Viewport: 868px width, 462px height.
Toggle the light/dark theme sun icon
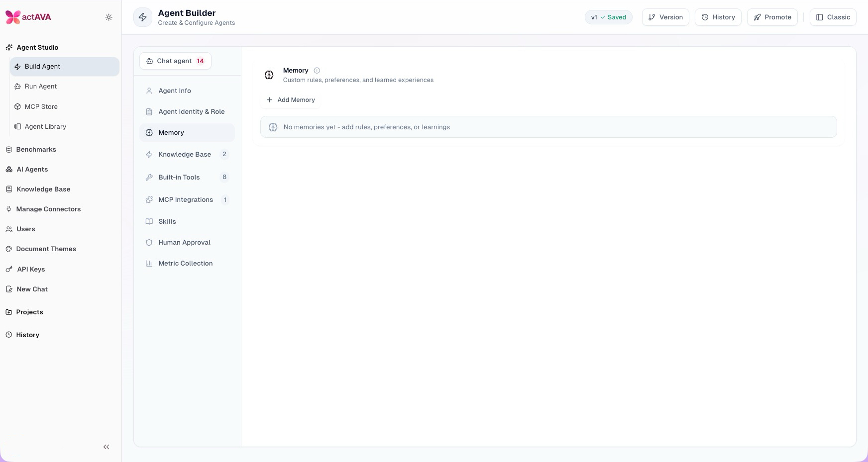pyautogui.click(x=108, y=17)
